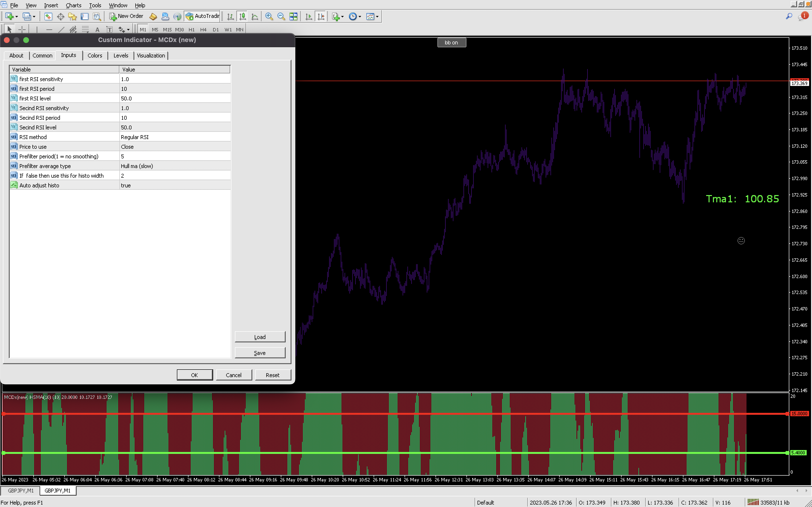Switch chart to candlesticks view
The width and height of the screenshot is (812, 507).
243,16
